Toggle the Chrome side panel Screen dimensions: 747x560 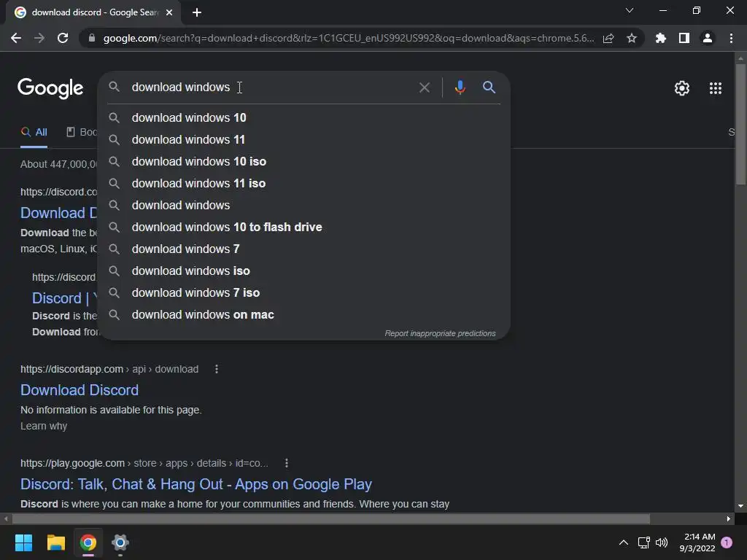click(684, 38)
